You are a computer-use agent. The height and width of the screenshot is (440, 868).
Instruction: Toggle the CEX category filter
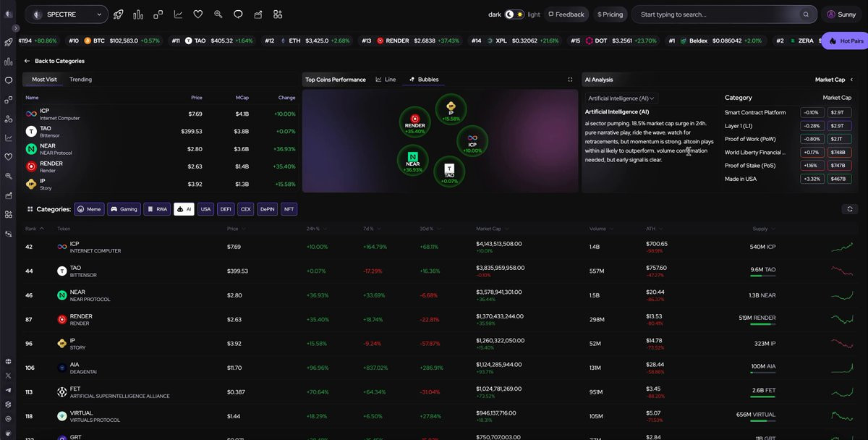(x=246, y=209)
